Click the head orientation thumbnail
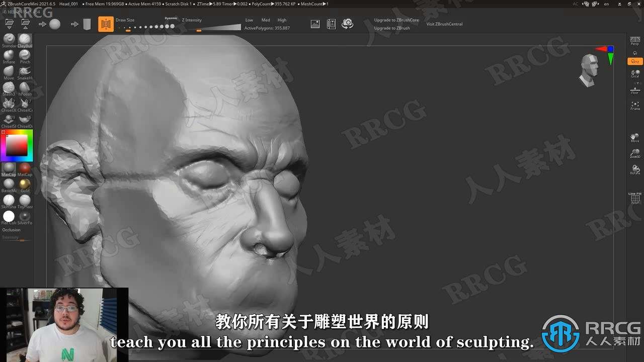 click(x=589, y=70)
